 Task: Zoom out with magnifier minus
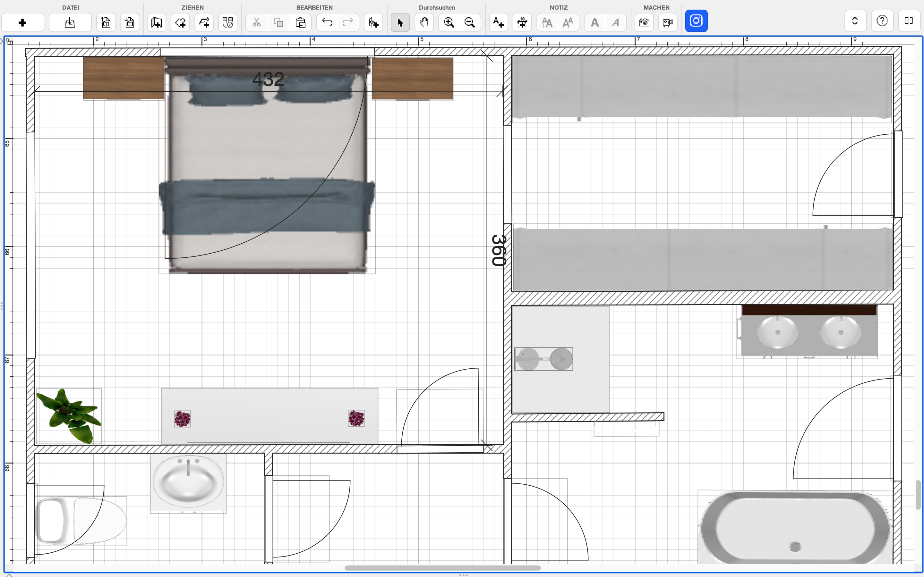470,23
